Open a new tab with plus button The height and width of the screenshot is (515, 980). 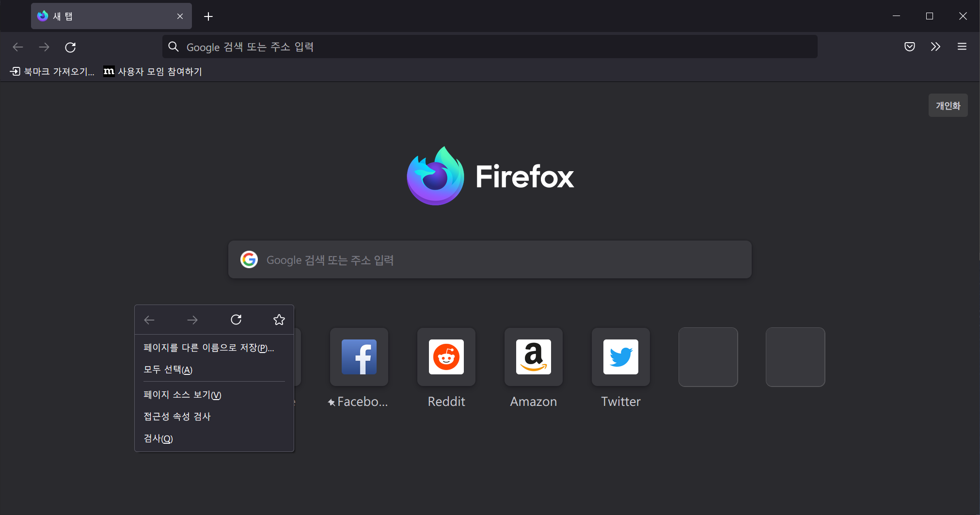[208, 16]
